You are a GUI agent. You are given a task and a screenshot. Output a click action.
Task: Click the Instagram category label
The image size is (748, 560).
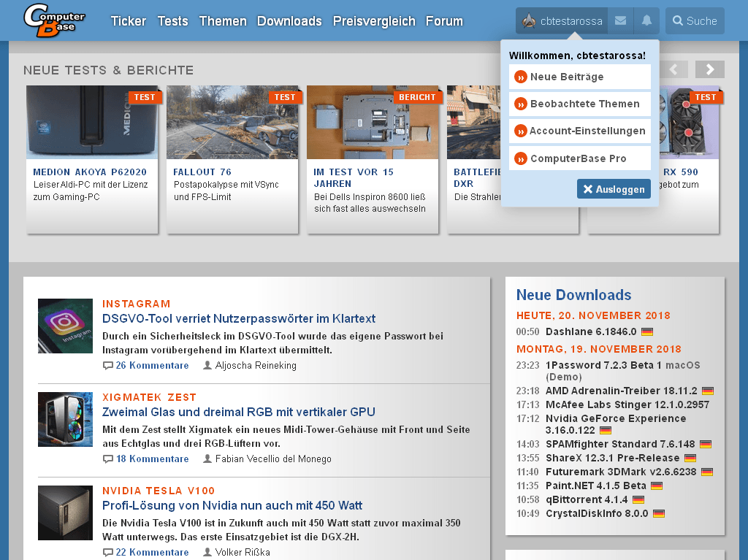[137, 304]
